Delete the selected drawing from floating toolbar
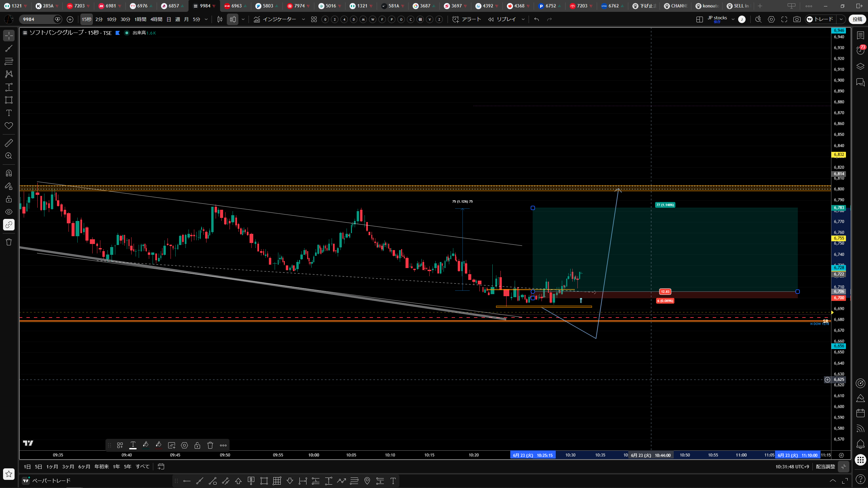Image resolution: width=868 pixels, height=488 pixels. pyautogui.click(x=210, y=445)
